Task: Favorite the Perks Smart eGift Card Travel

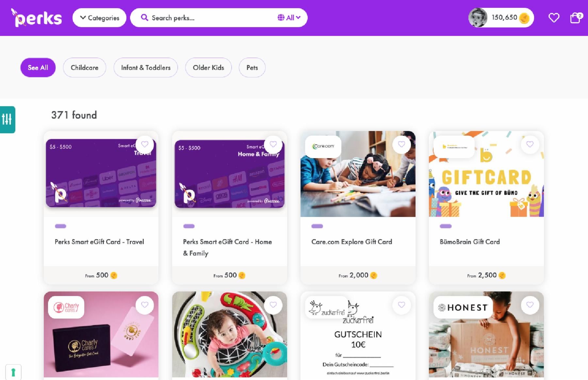Action: 145,144
